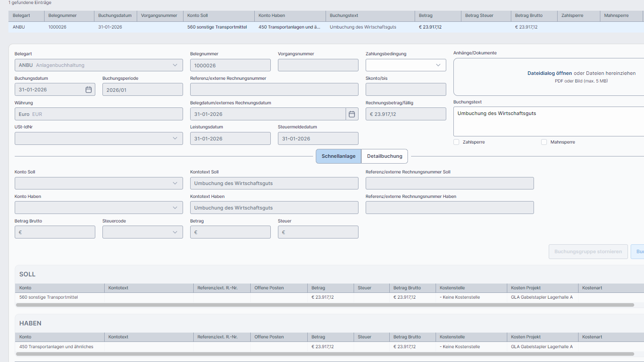The width and height of the screenshot is (644, 362).
Task: Open the Konto Haben dropdown
Action: (175, 208)
